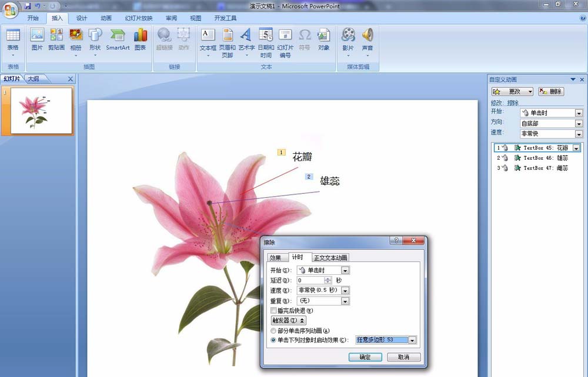Click the 更改 change effect button
Viewport: 588px width, 377px height.
(x=512, y=92)
